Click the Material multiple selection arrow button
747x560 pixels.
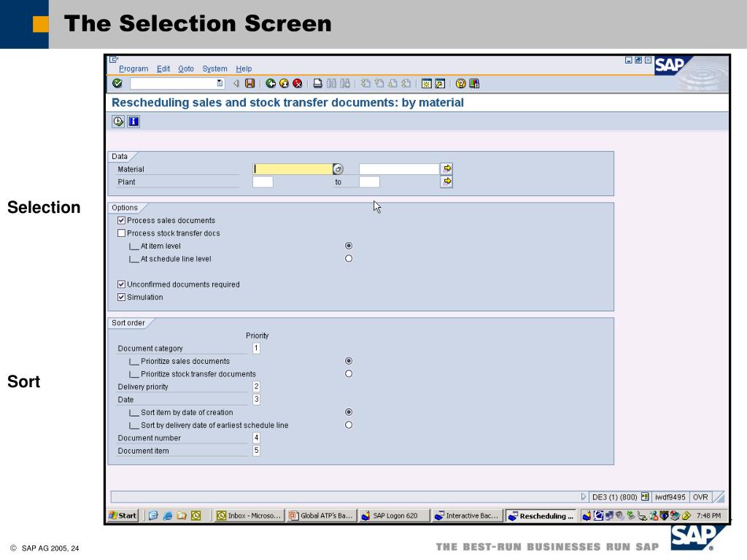(x=446, y=168)
